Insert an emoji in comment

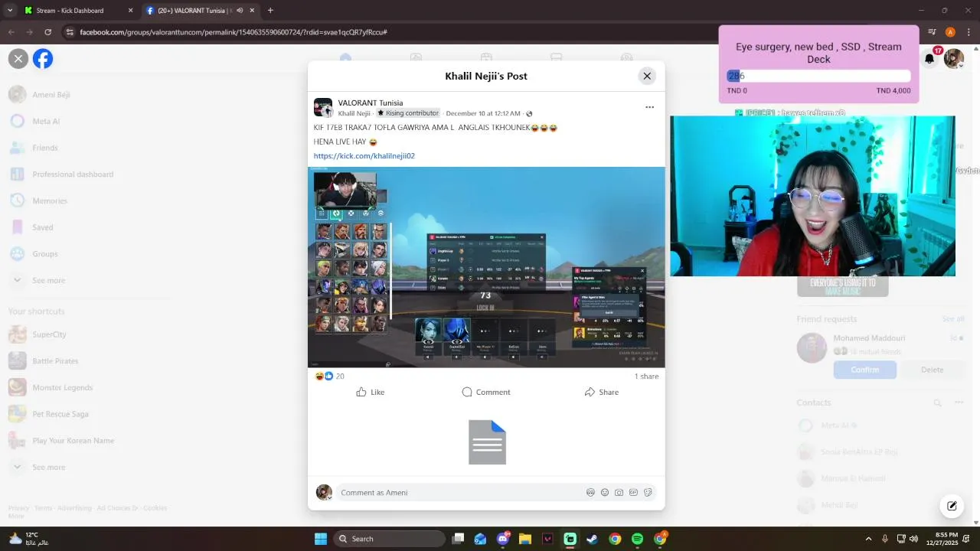[x=605, y=492]
